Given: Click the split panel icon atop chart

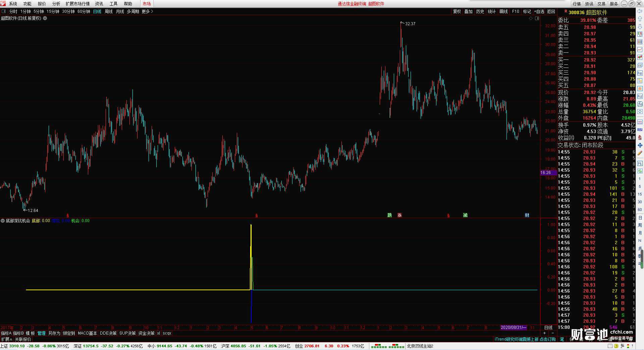Looking at the screenshot, I should 537,18.
